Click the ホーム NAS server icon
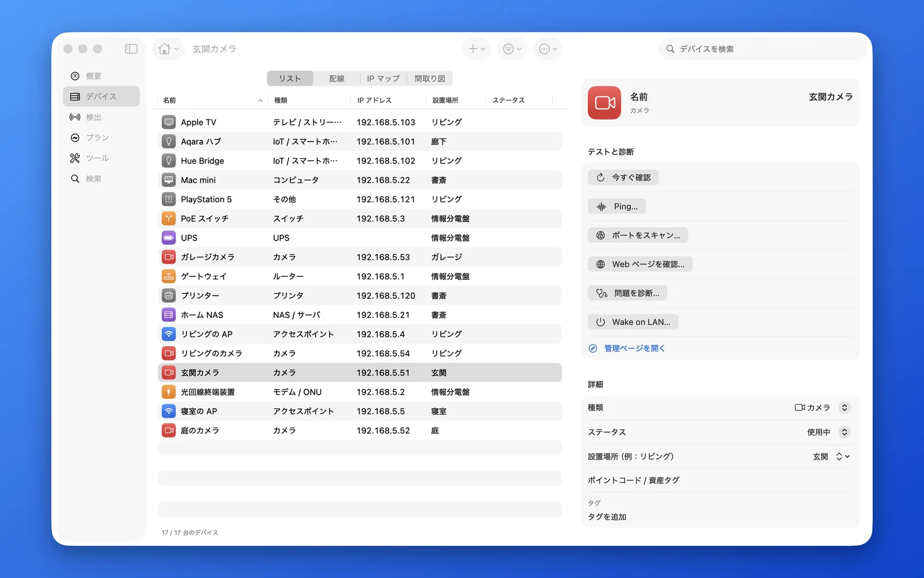The image size is (924, 578). 169,315
